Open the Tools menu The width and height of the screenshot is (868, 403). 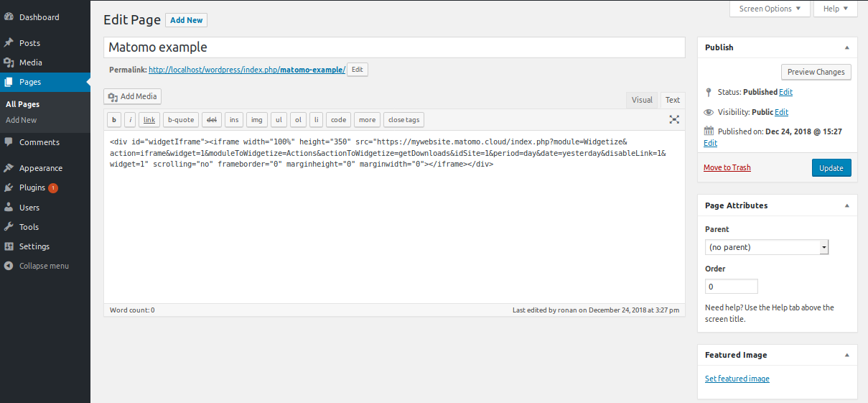29,227
